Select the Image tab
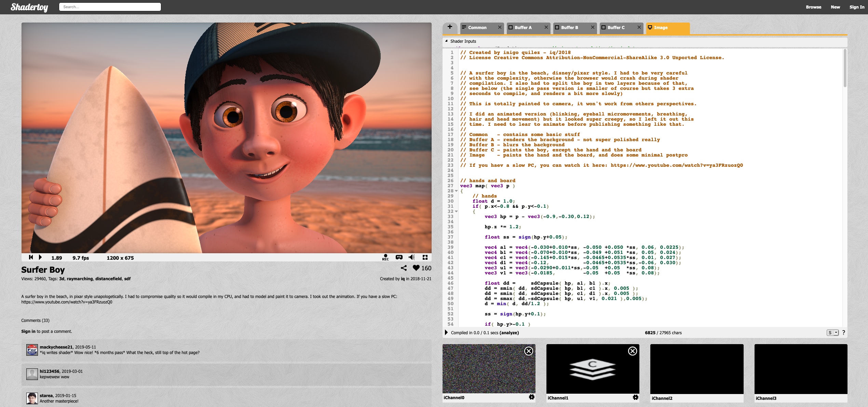 pyautogui.click(x=667, y=28)
